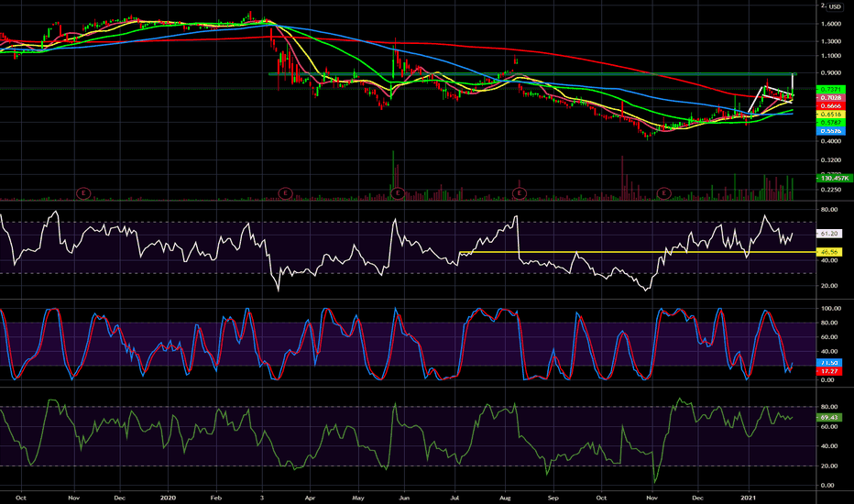
Task: Click the 100.00 stochastic axis label
Action: pos(830,309)
